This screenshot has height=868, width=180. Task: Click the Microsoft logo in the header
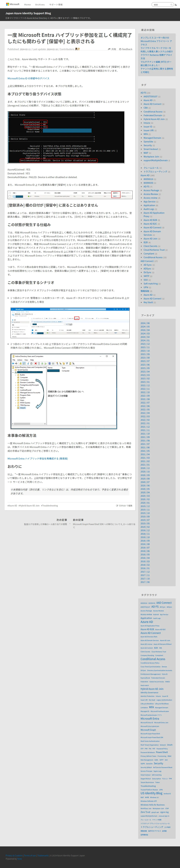(13, 4)
